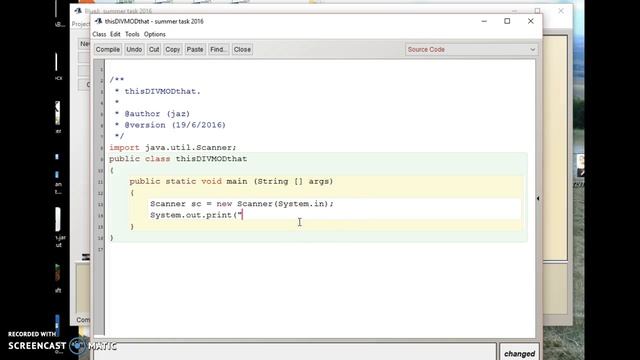Click the Project menu in background BlueJ window
This screenshot has width=640, height=360.
81,24
